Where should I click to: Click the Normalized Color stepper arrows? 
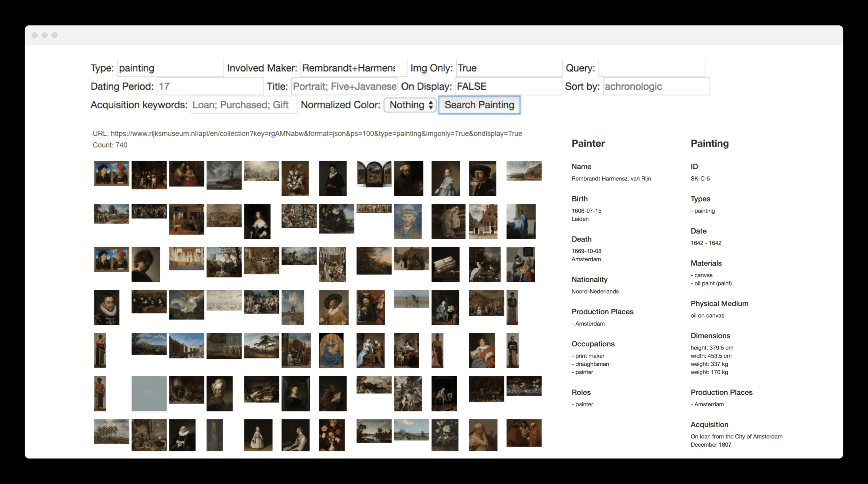[x=430, y=105]
